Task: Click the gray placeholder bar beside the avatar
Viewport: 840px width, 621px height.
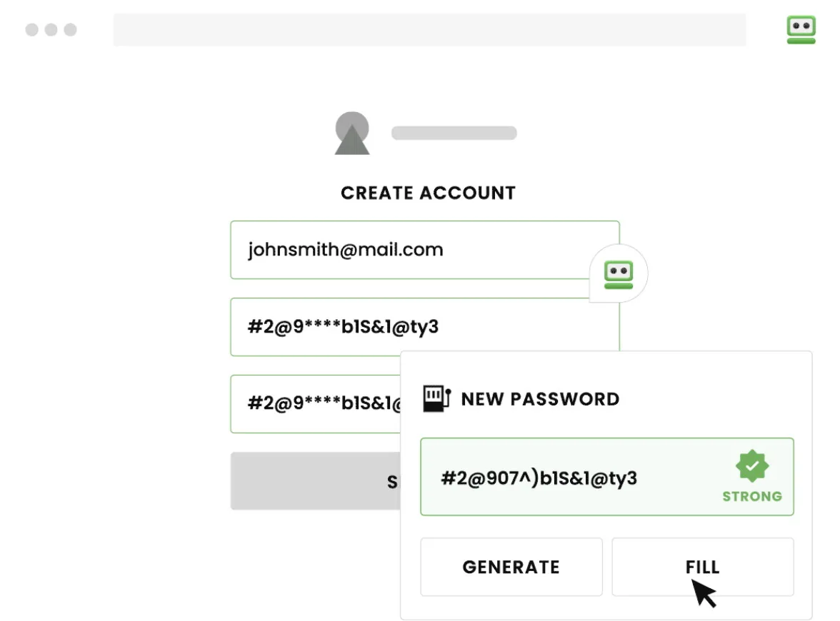Action: (x=454, y=133)
